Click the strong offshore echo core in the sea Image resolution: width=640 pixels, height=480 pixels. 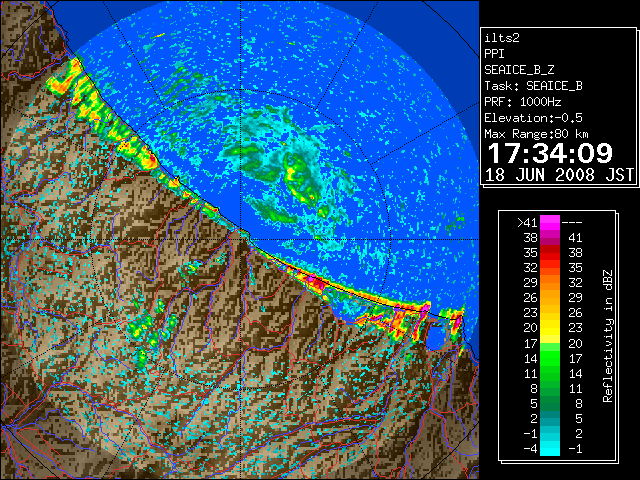tap(302, 180)
